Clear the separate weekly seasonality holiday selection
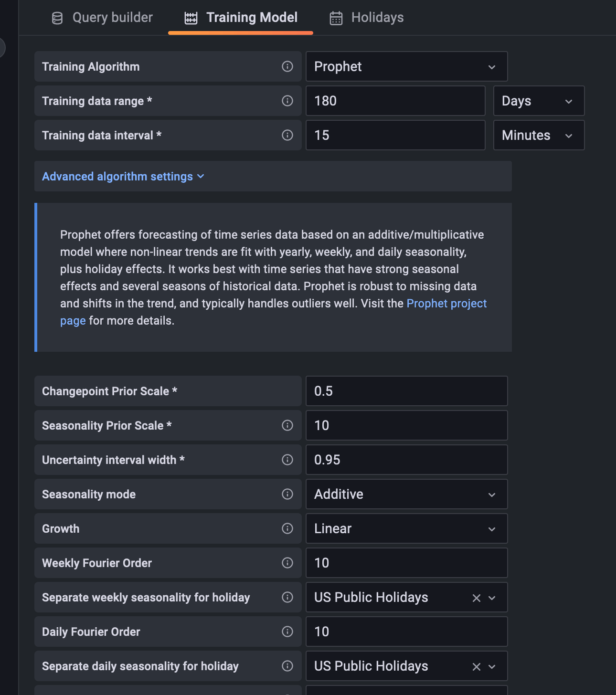Image resolution: width=616 pixels, height=695 pixels. click(x=476, y=598)
